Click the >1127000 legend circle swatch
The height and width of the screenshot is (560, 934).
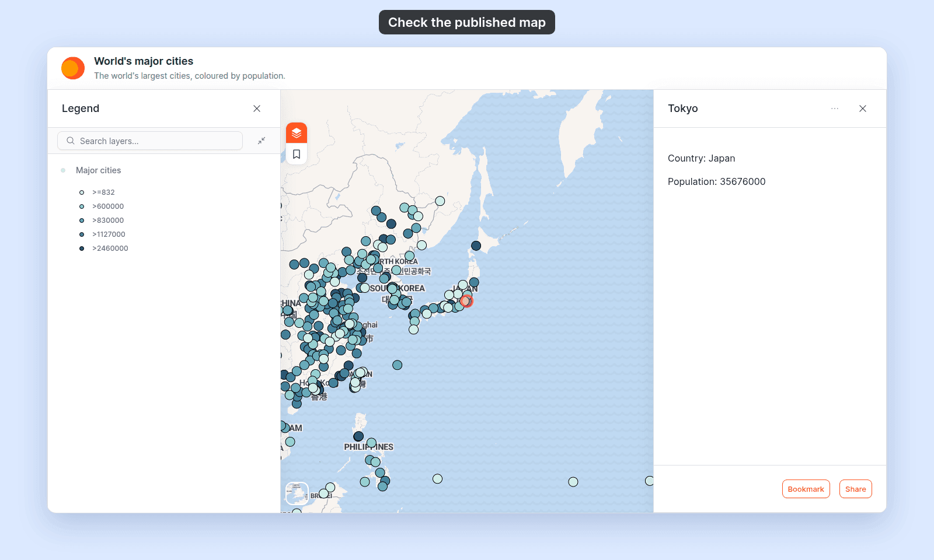click(x=82, y=235)
